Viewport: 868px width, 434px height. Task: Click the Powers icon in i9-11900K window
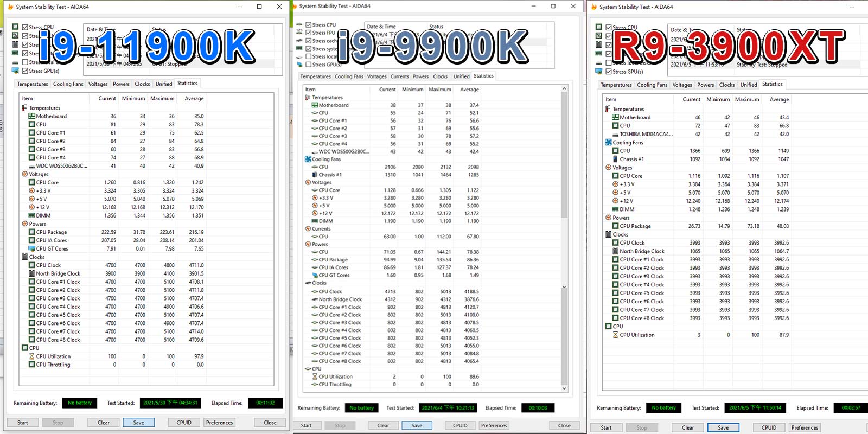pos(24,224)
